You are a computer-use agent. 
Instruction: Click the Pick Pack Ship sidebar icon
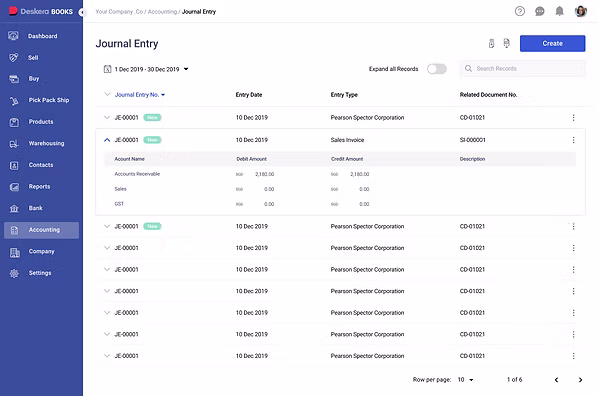coord(14,101)
